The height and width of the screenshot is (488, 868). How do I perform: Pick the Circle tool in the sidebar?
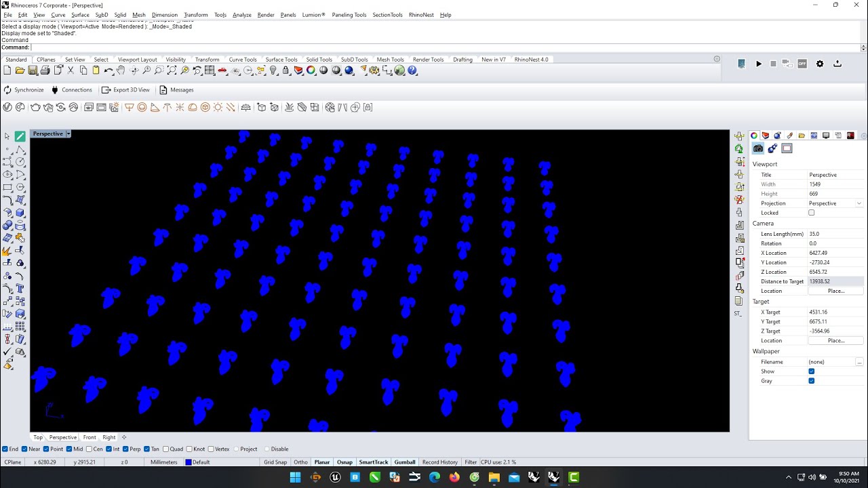20,162
